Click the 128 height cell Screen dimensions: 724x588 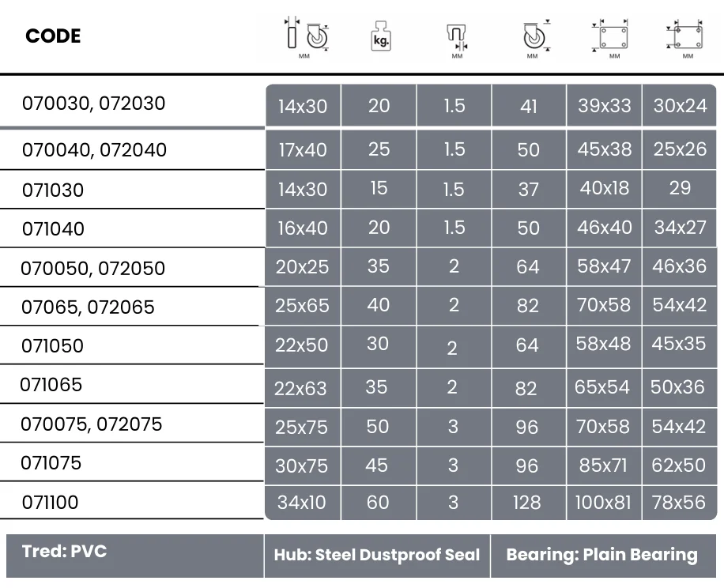coord(527,502)
